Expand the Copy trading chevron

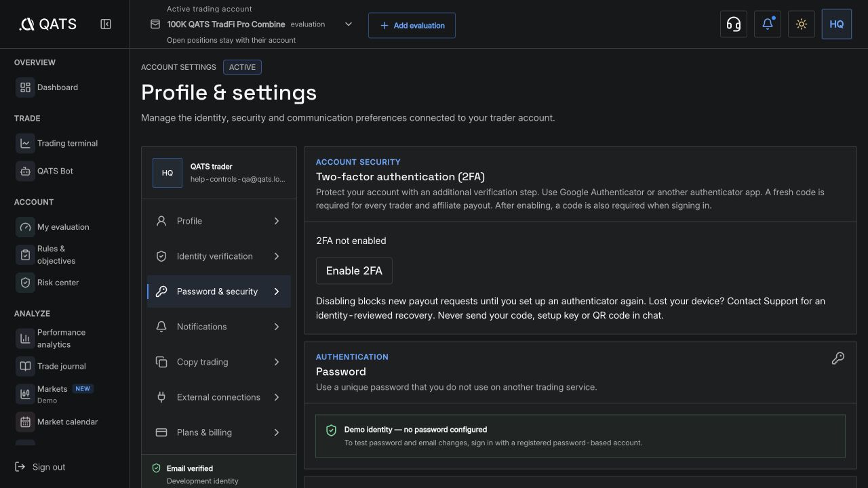tap(277, 362)
